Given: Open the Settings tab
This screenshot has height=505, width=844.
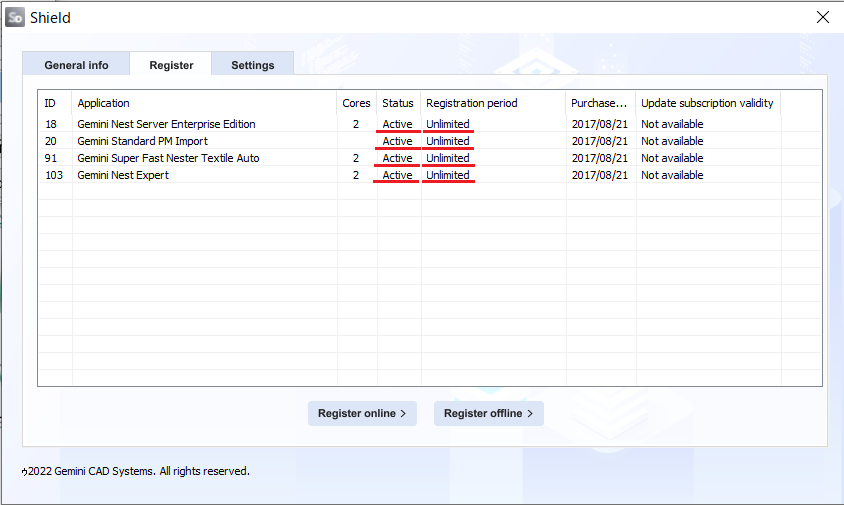Looking at the screenshot, I should (252, 65).
